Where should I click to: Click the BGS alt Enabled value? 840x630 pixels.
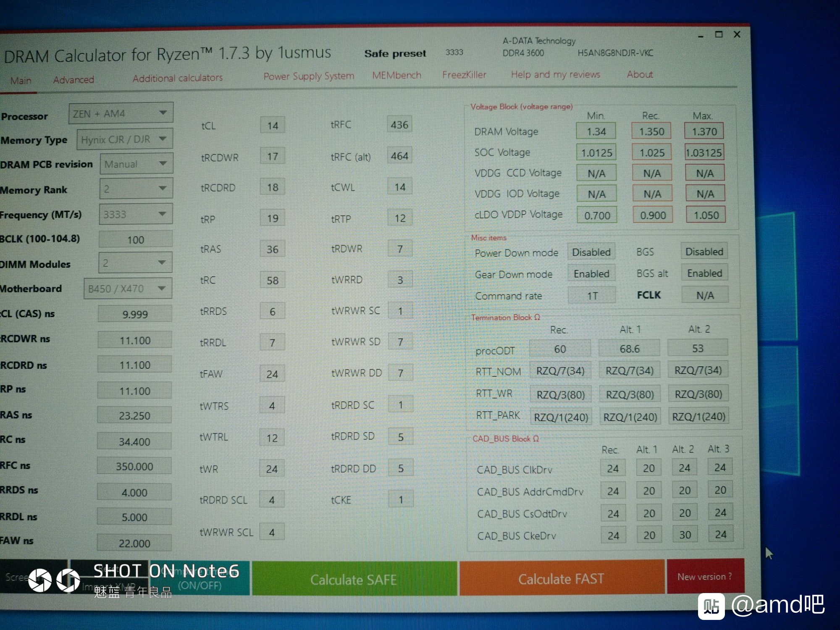click(x=705, y=273)
